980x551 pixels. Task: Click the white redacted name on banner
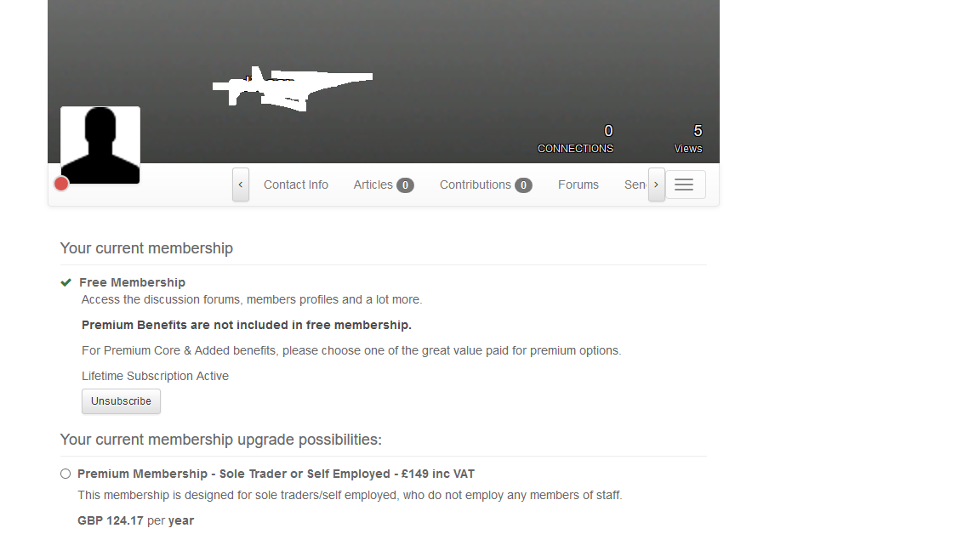[x=293, y=88]
